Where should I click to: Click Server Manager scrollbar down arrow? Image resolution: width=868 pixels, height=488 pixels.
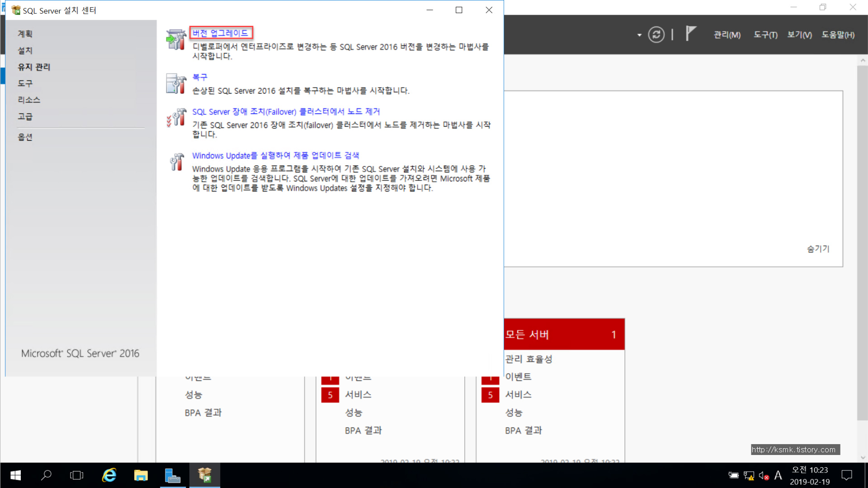tap(863, 457)
